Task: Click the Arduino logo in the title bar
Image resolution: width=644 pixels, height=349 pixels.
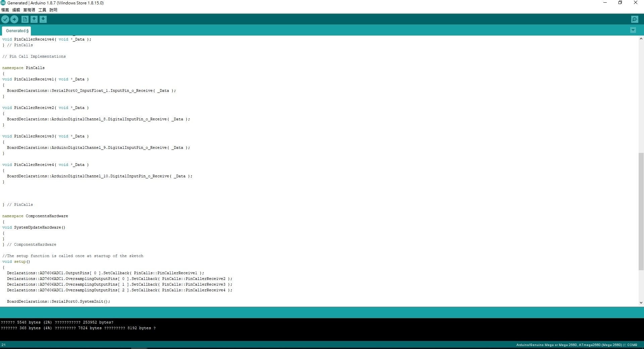Action: [x=3, y=3]
